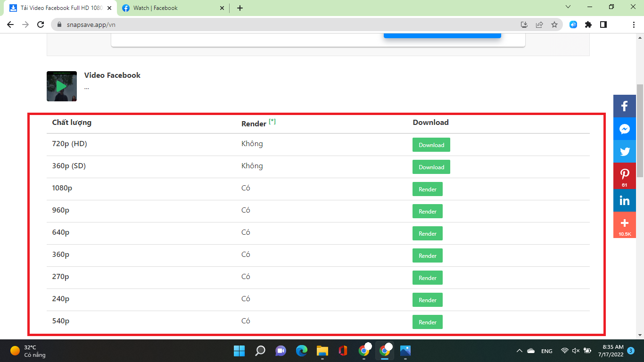Render the 1080p video

(x=427, y=189)
